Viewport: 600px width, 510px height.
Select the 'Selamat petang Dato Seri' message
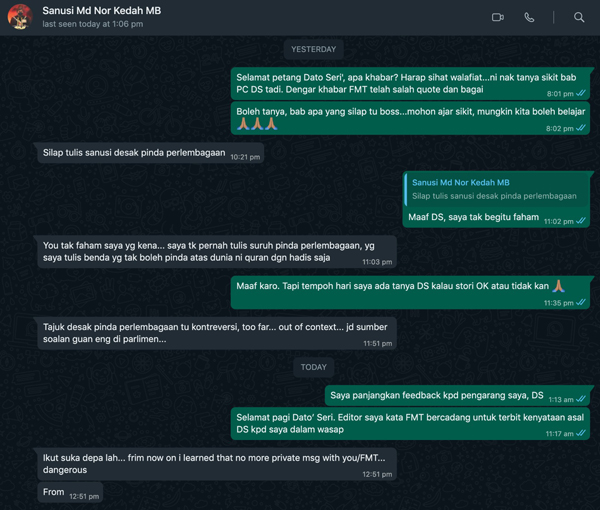coord(410,83)
